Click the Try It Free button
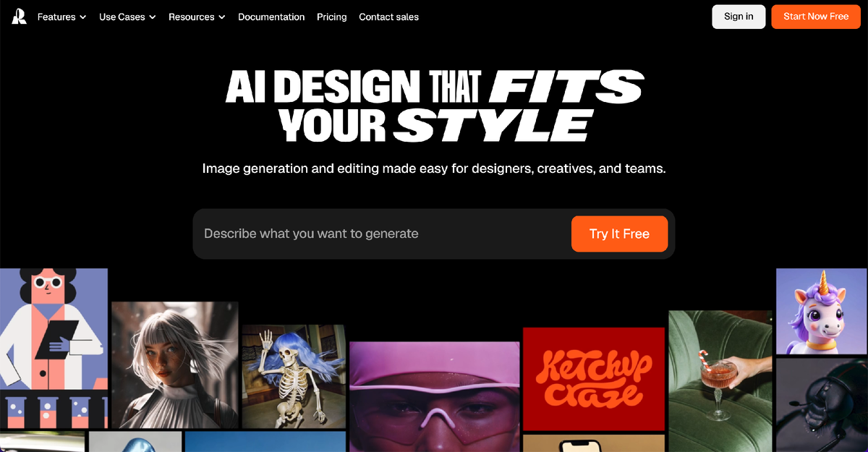The height and width of the screenshot is (452, 868). [x=619, y=234]
